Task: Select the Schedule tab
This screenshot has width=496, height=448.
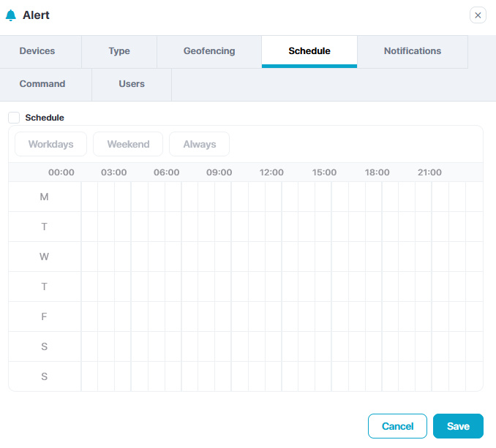Action: [309, 51]
